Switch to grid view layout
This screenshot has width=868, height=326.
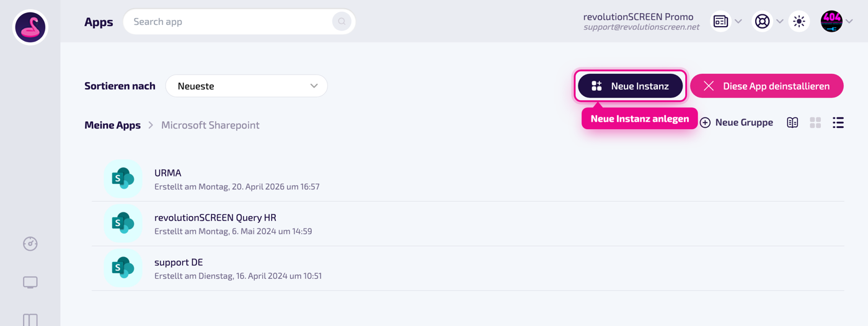click(x=815, y=123)
